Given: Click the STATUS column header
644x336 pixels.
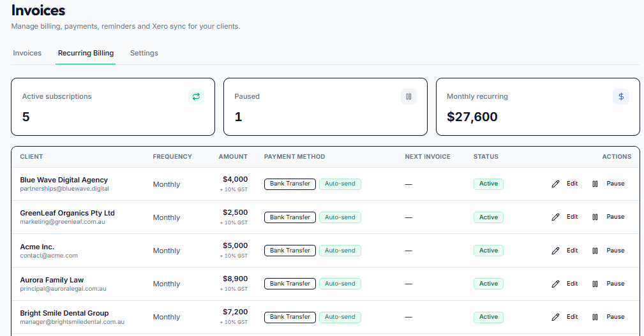Looking at the screenshot, I should (486, 157).
